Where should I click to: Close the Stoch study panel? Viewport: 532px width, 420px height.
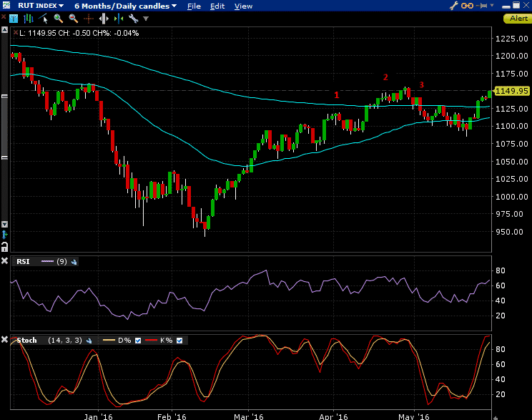5,340
